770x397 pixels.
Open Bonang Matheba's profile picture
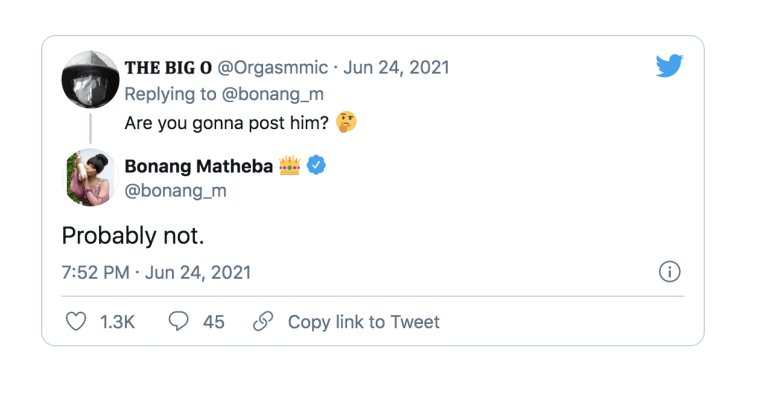[90, 177]
